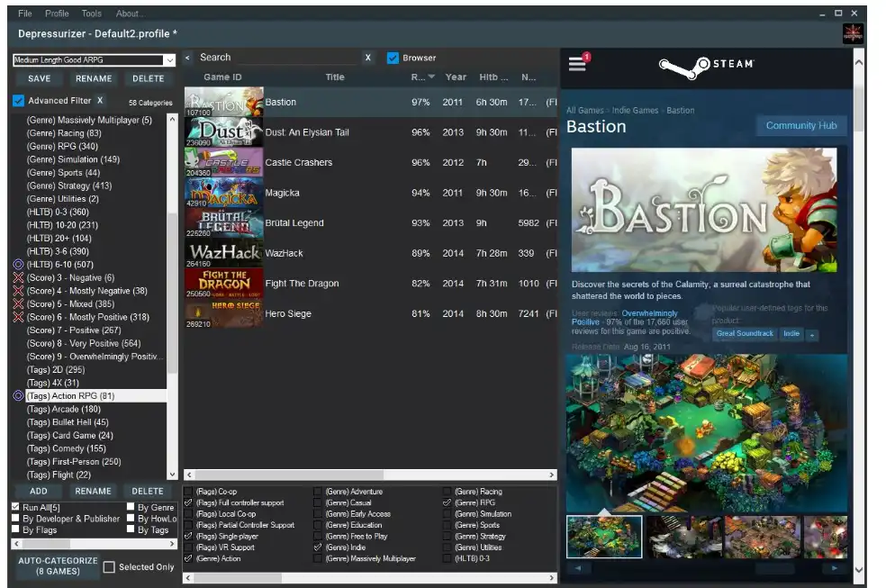Click AUTO-CATEGORIZE (8 GAMES) button
Image resolution: width=886 pixels, height=588 pixels.
point(58,566)
